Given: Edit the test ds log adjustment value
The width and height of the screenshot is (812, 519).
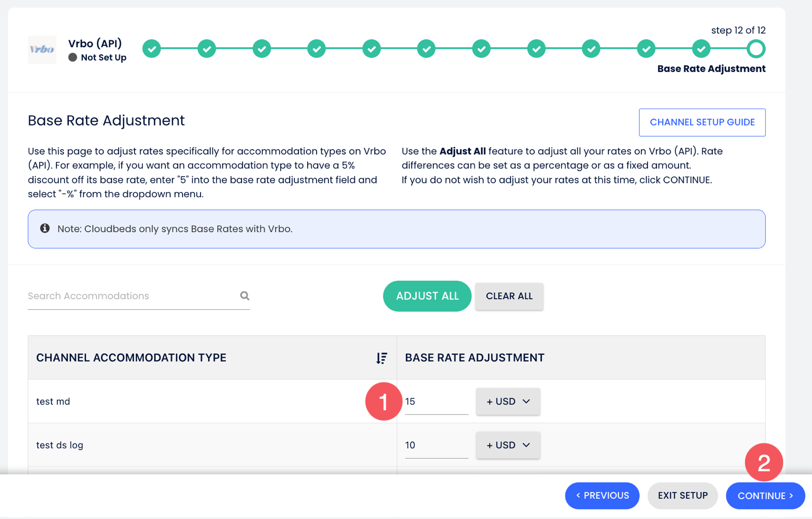Looking at the screenshot, I should coord(436,445).
